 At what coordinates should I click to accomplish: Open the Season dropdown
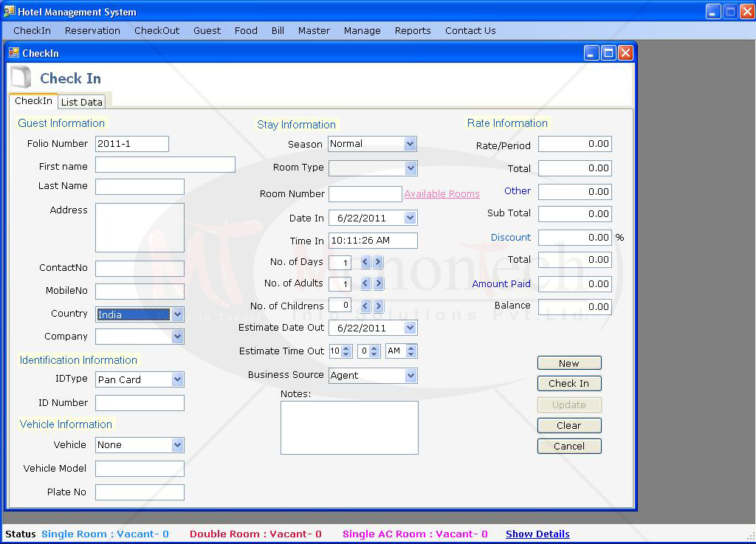click(x=410, y=144)
